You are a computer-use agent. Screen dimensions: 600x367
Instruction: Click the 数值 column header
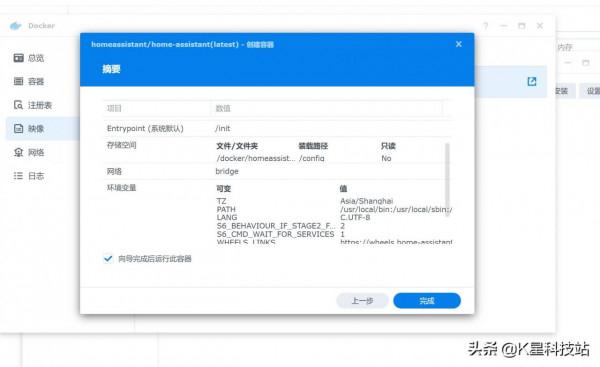223,109
